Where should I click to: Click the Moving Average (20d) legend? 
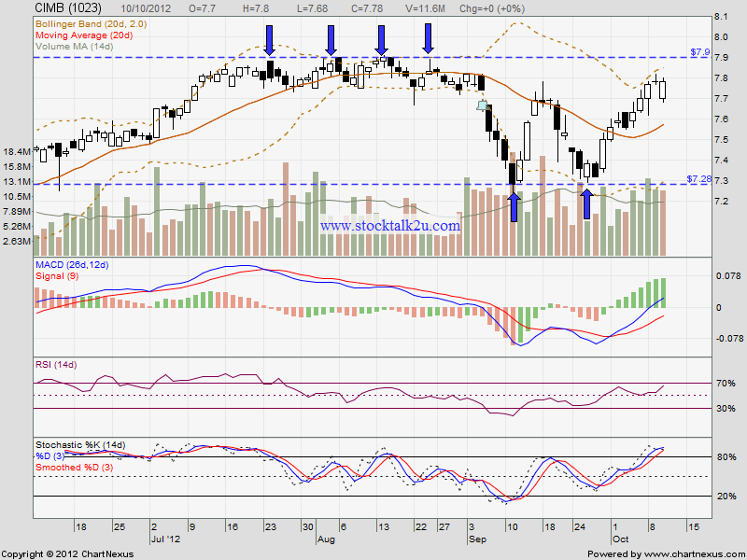pos(84,35)
